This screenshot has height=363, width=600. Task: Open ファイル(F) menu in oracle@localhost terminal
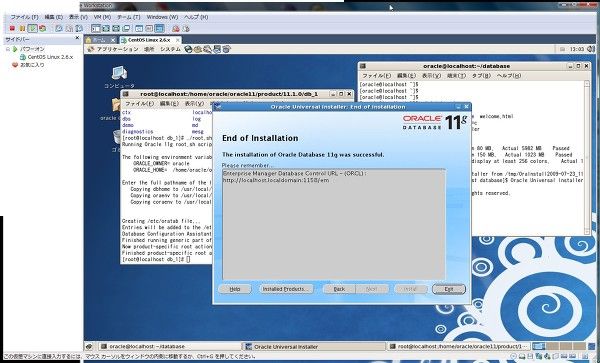[x=377, y=76]
